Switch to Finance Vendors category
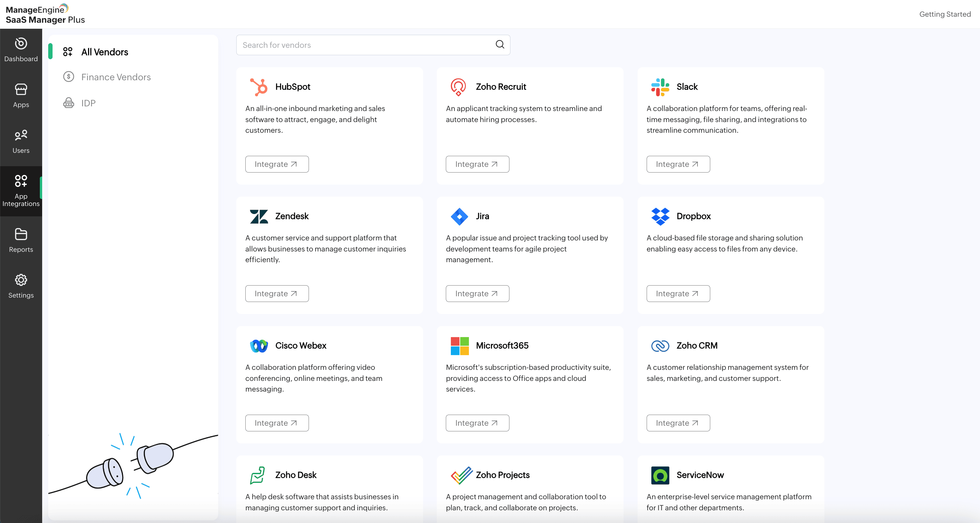 [x=116, y=77]
